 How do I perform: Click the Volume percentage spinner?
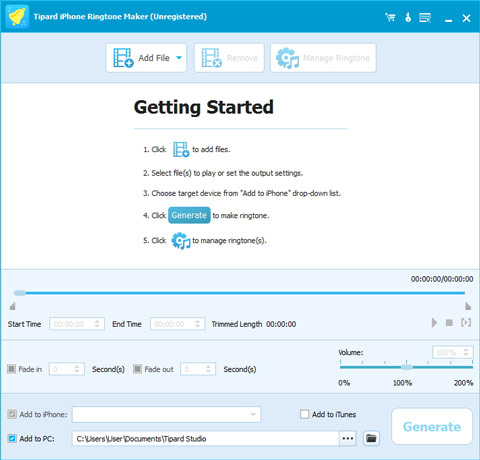coord(466,352)
